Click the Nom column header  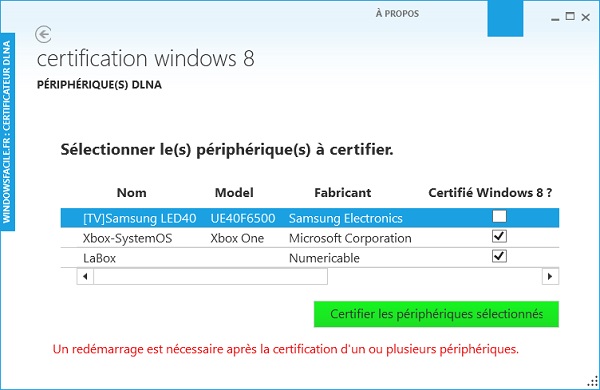[x=131, y=193]
